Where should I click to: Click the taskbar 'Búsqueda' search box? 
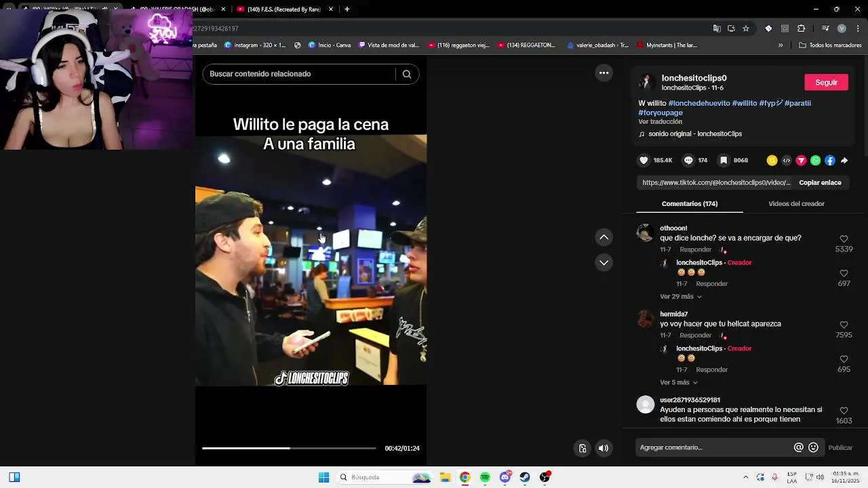tap(384, 477)
